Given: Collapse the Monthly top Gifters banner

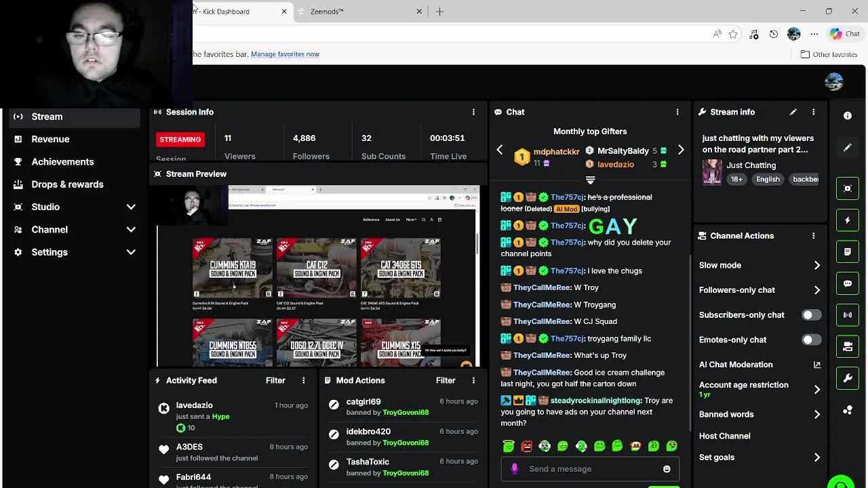Looking at the screenshot, I should [590, 180].
